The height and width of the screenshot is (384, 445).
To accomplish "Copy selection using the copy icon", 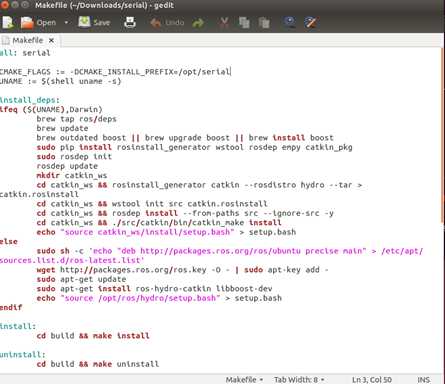I will pos(244,23).
